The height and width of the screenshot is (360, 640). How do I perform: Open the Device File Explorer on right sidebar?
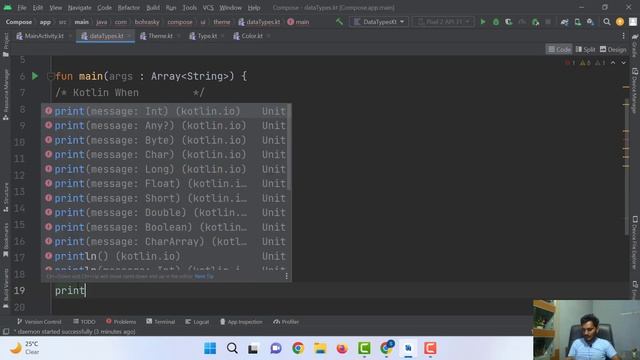635,242
